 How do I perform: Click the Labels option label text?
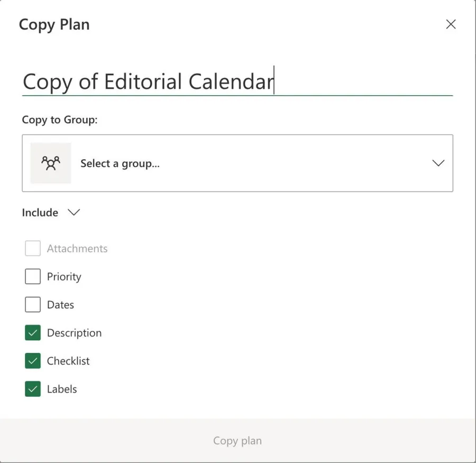(62, 389)
